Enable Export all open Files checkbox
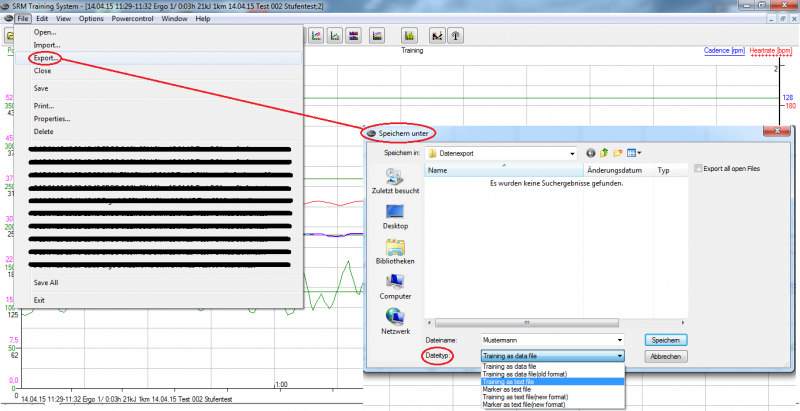 click(x=698, y=169)
